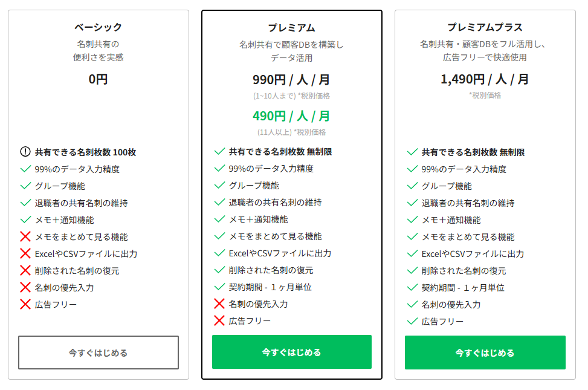Click check beside 契約期間 in プレミアム plan
This screenshot has width=588, height=390.
pyautogui.click(x=219, y=287)
